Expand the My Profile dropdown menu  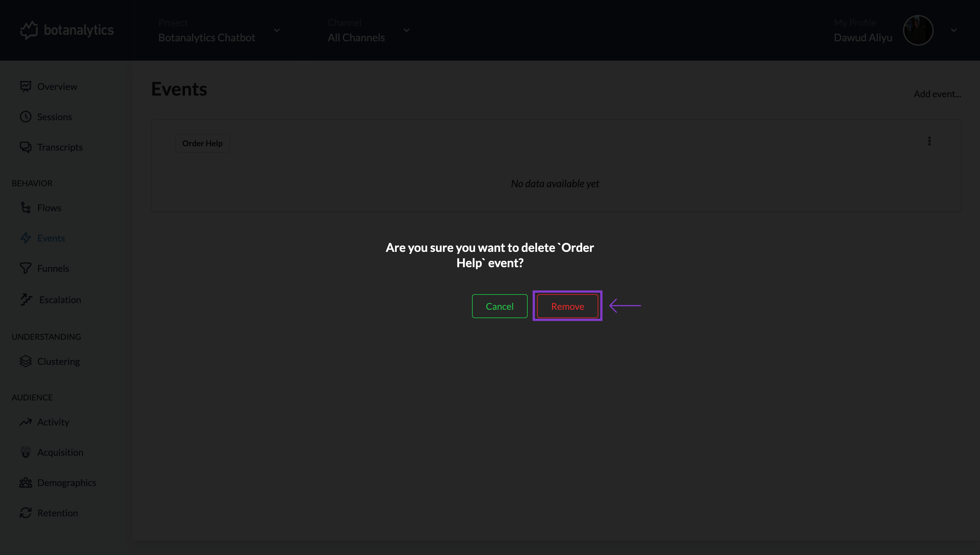coord(954,30)
